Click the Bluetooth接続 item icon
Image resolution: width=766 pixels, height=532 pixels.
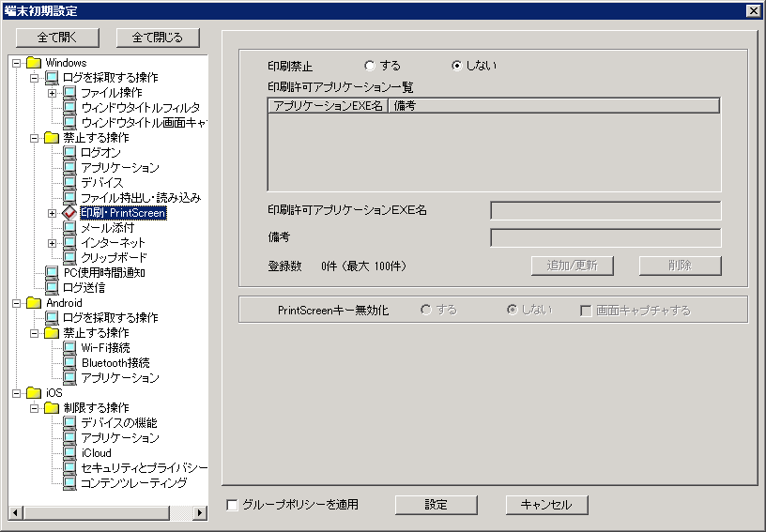(69, 363)
